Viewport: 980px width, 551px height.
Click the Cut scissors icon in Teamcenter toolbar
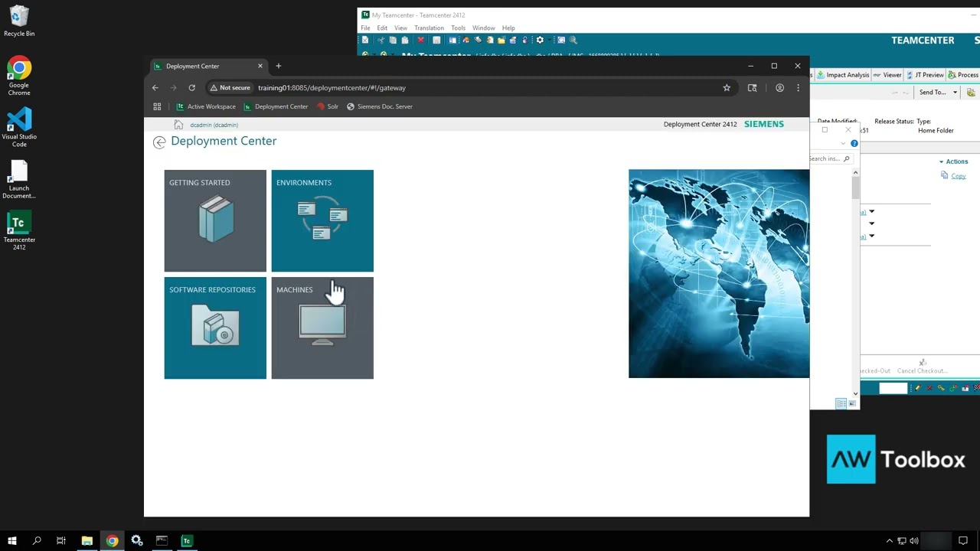[x=381, y=40]
